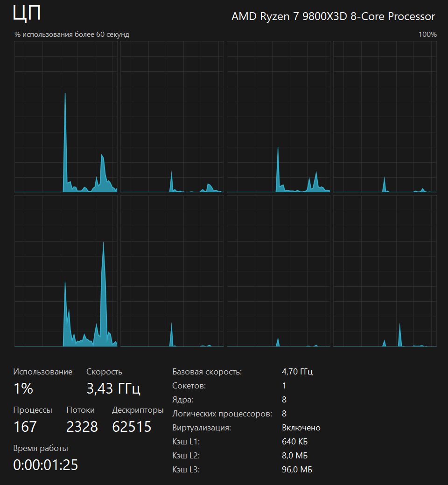This screenshot has width=448, height=485.
Task: Click the 96,0 МБ L3 cache value
Action: 297,470
